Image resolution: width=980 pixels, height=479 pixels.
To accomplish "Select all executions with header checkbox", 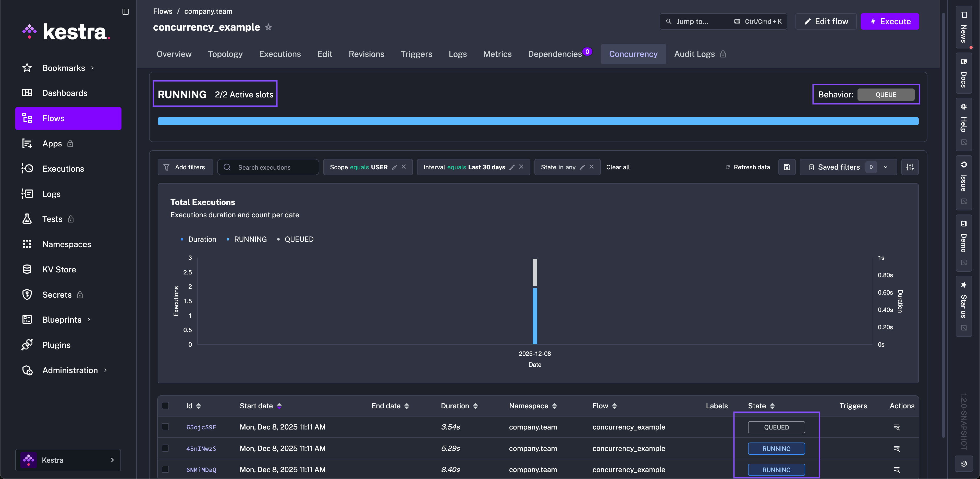I will pos(165,406).
